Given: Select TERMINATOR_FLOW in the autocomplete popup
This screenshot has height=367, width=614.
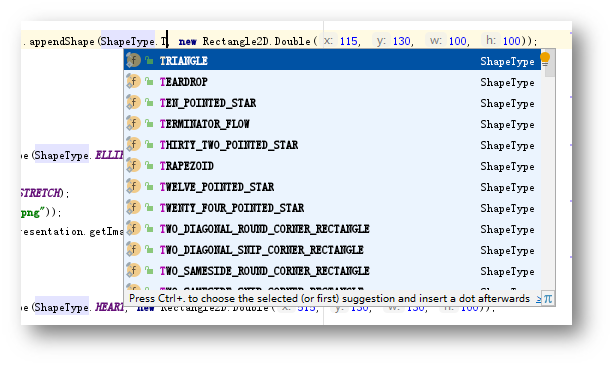Looking at the screenshot, I should point(332,124).
